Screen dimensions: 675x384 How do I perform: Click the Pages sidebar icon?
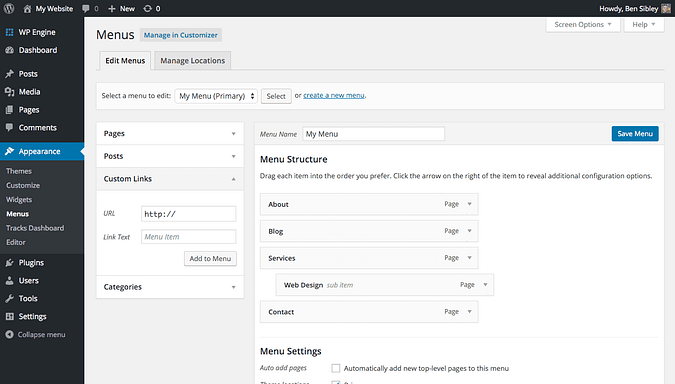click(x=9, y=110)
